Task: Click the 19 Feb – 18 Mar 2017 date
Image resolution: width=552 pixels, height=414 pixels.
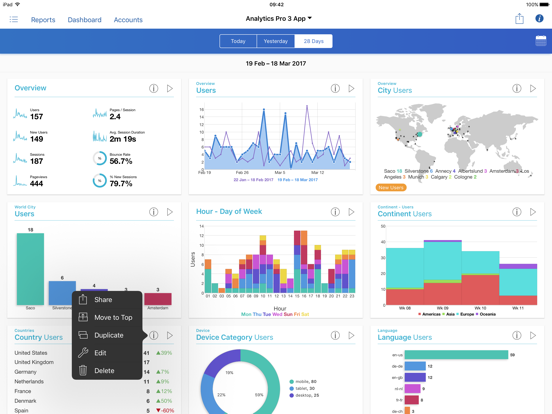Action: pos(276,63)
